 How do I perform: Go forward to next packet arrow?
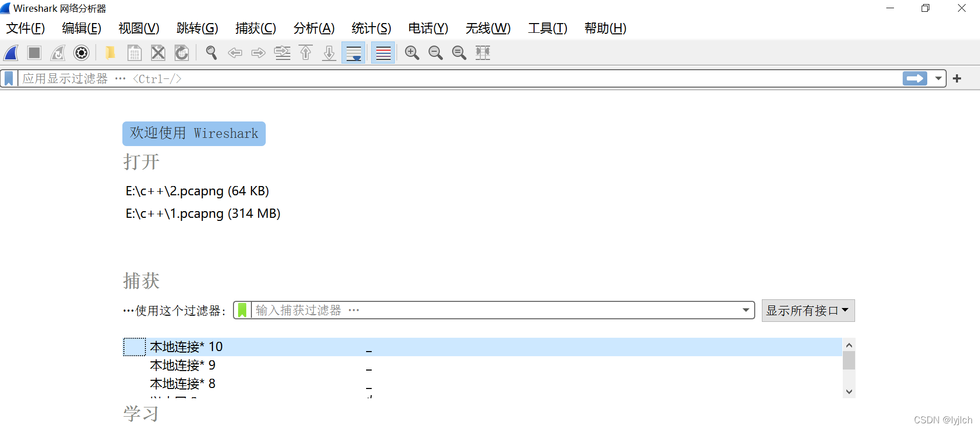259,53
